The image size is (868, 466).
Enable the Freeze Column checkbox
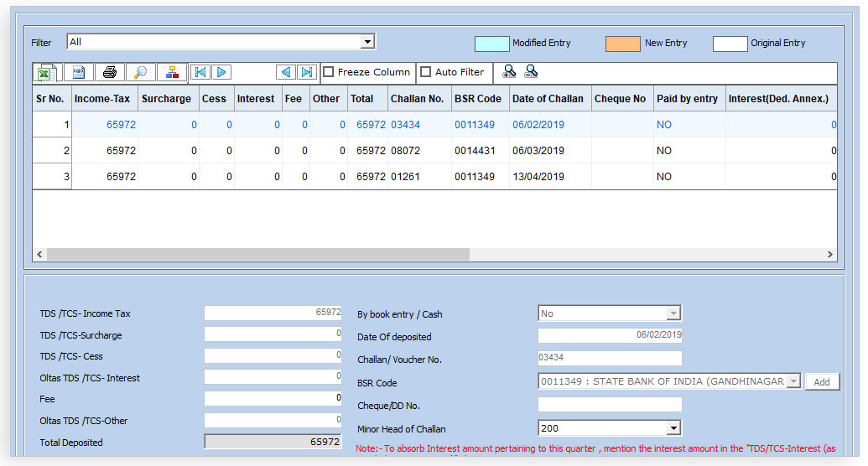coord(329,72)
